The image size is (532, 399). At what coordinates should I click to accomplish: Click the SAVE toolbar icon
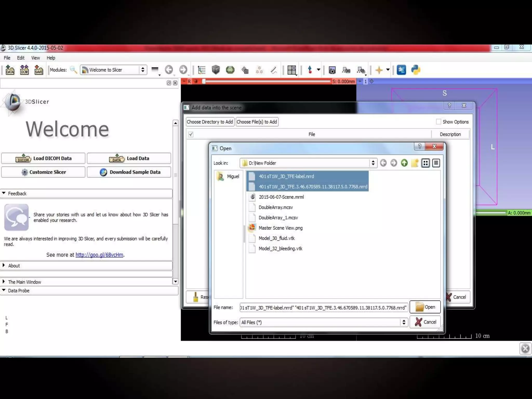[x=38, y=70]
